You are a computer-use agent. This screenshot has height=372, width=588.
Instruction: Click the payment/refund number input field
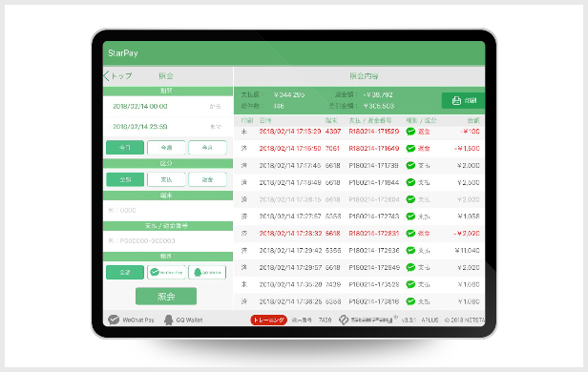coord(168,240)
